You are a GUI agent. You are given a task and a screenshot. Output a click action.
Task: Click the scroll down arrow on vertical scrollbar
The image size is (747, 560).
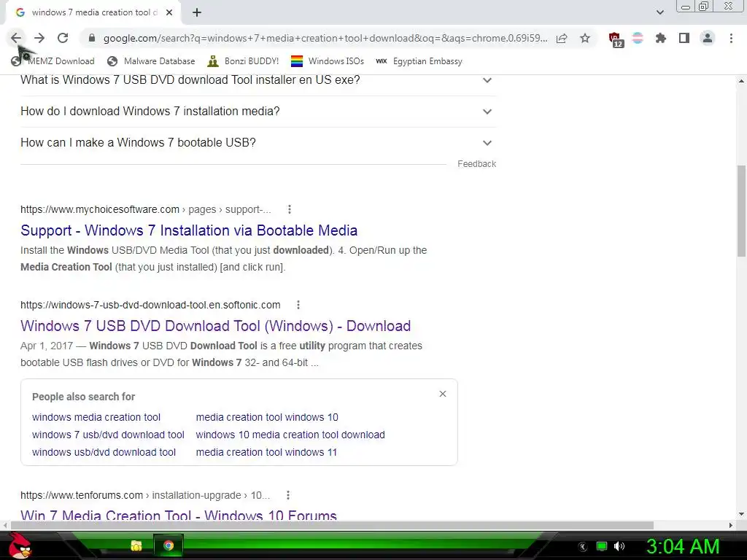pyautogui.click(x=741, y=514)
